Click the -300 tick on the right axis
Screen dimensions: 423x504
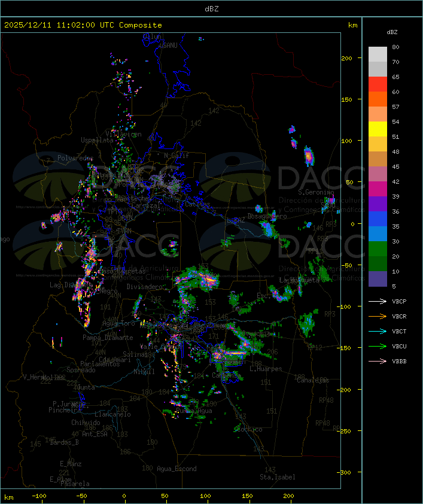point(344,472)
